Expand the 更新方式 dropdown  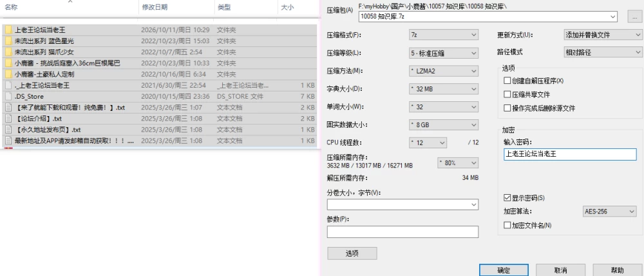click(x=603, y=35)
